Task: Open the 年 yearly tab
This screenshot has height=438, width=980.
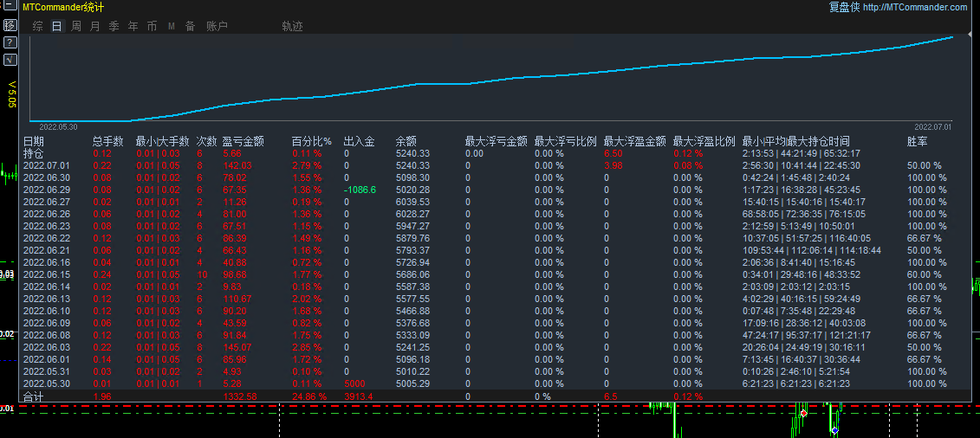Action: point(133,26)
